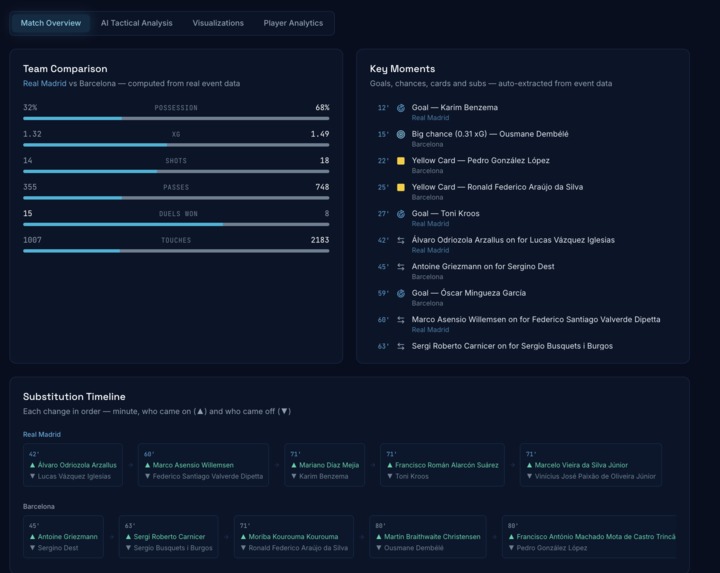Click the Team Comparison heading

[x=65, y=69]
